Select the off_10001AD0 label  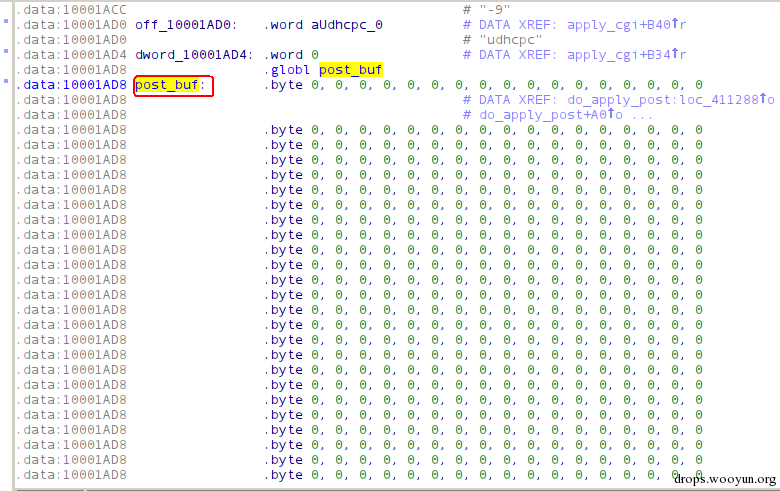pyautogui.click(x=185, y=24)
